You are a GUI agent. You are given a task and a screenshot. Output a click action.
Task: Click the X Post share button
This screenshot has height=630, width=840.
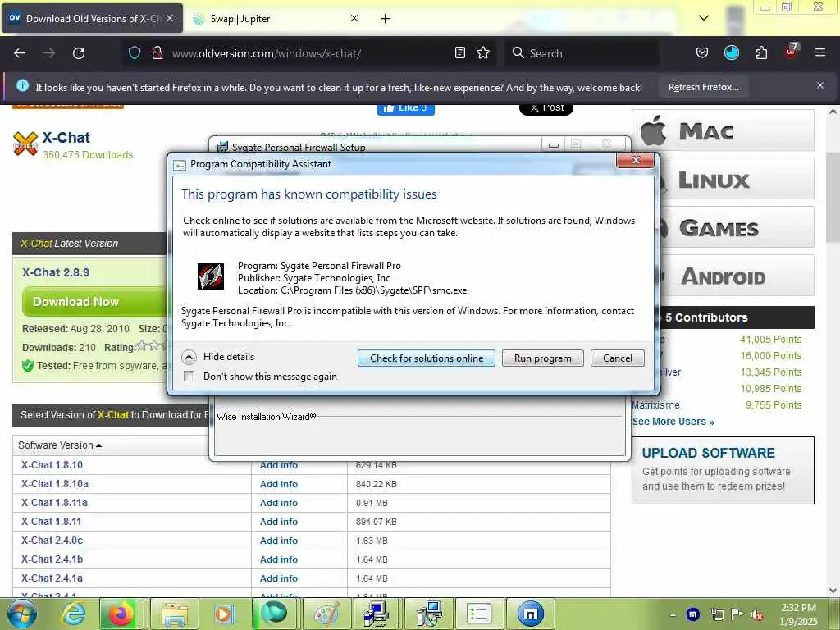click(546, 109)
